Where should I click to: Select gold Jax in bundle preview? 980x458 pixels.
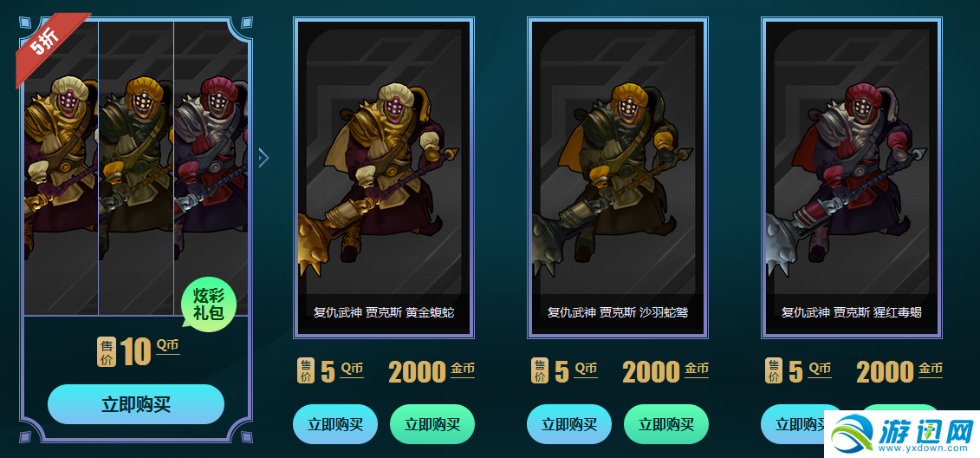62,167
